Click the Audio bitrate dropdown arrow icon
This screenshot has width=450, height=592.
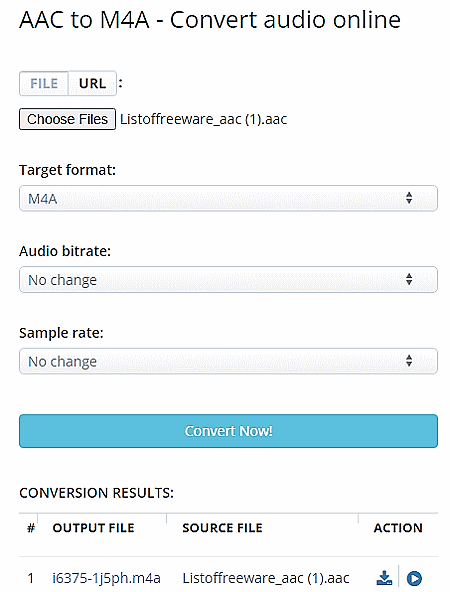[409, 279]
